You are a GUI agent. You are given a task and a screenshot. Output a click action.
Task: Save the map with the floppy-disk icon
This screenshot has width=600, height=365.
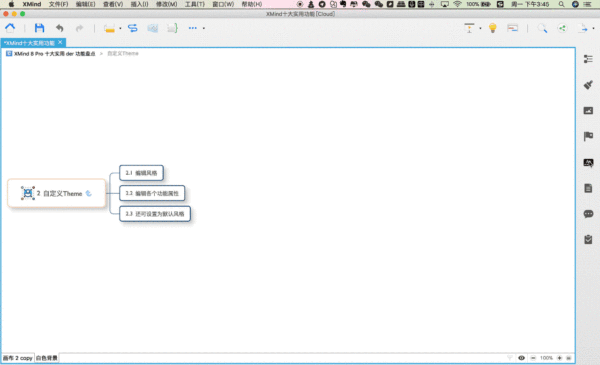(39, 28)
